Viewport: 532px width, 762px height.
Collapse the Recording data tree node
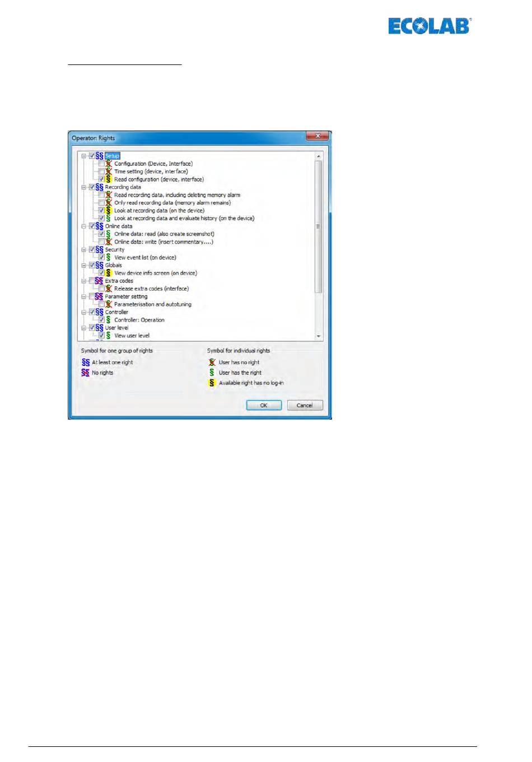coord(84,188)
